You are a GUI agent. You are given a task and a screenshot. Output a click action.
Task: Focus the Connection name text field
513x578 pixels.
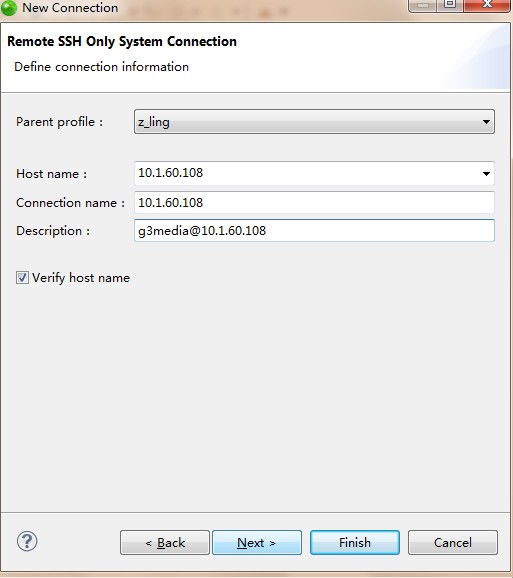point(314,202)
